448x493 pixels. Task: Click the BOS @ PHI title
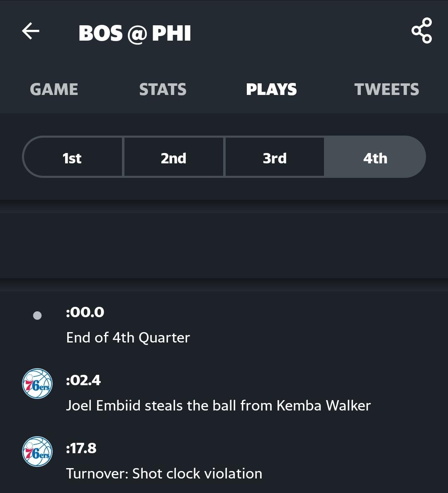[x=135, y=33]
